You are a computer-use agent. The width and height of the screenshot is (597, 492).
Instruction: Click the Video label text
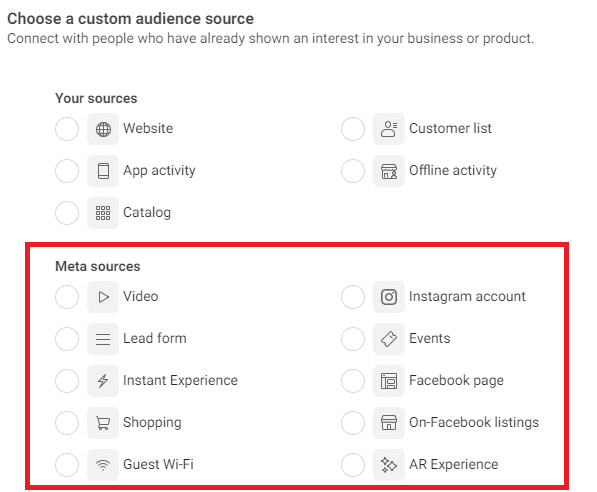[140, 296]
